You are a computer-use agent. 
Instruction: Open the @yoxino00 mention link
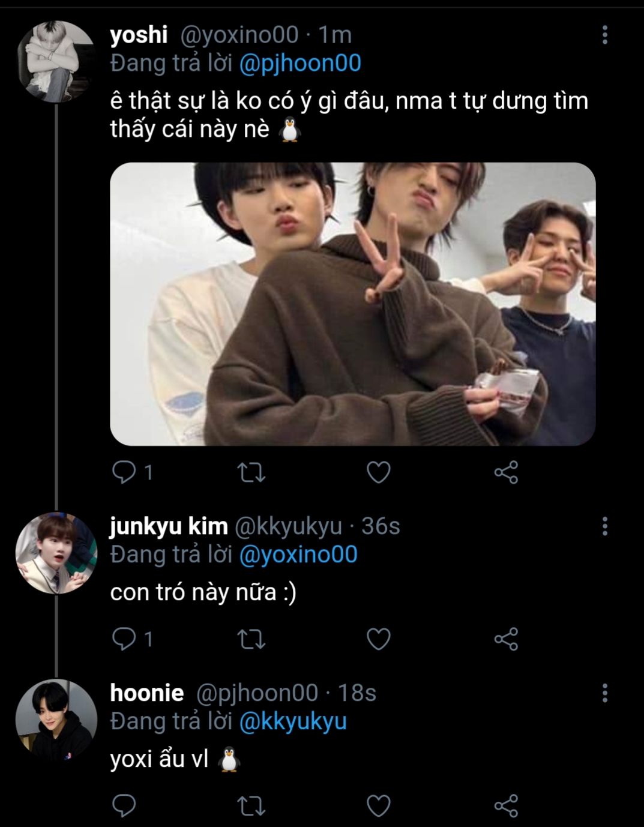(x=298, y=554)
